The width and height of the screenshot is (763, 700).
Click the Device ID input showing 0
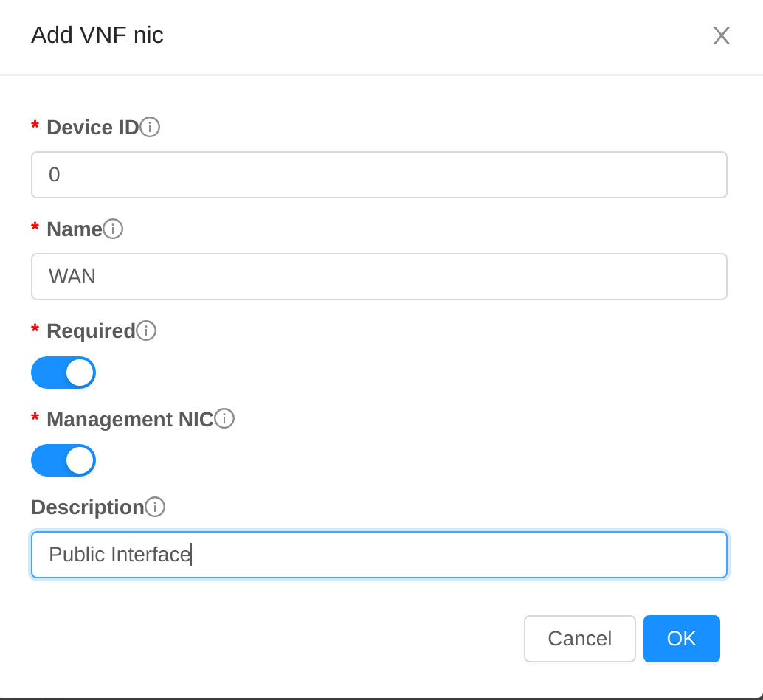(379, 175)
